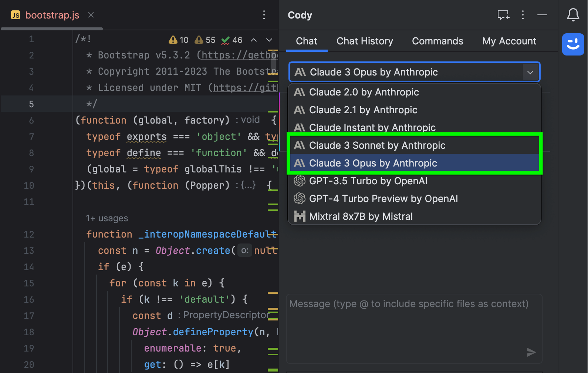Select Mixtral 8x7B by Mistral
This screenshot has height=373, width=588.
[414, 216]
